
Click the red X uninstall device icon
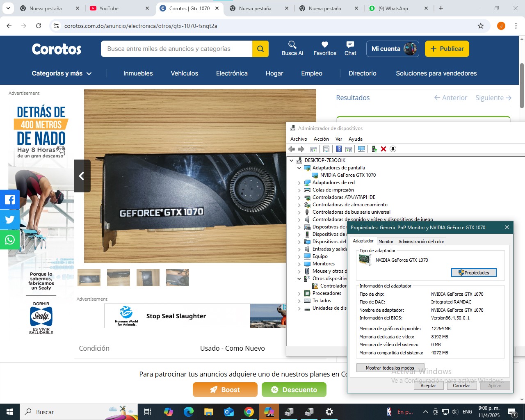(383, 149)
